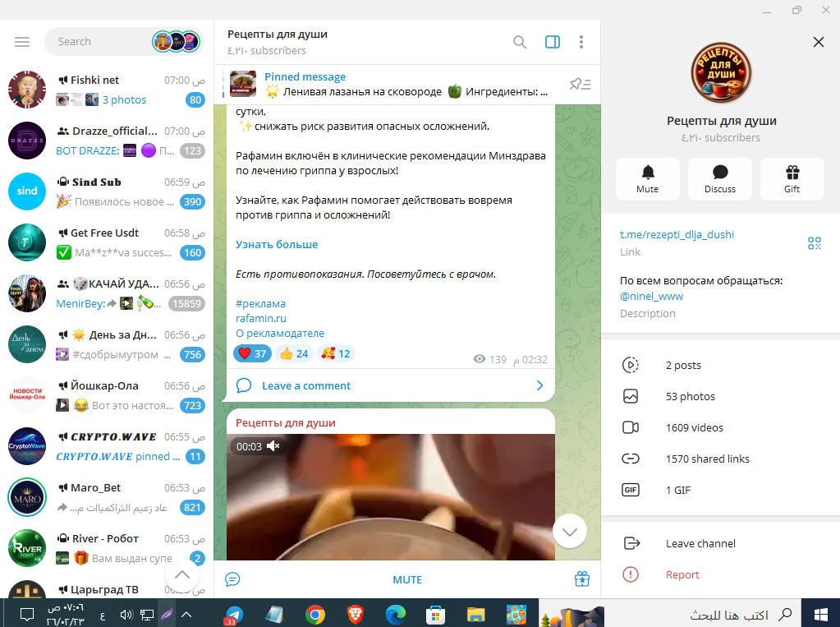Close the channel info panel
The width and height of the screenshot is (840, 627).
(x=819, y=42)
